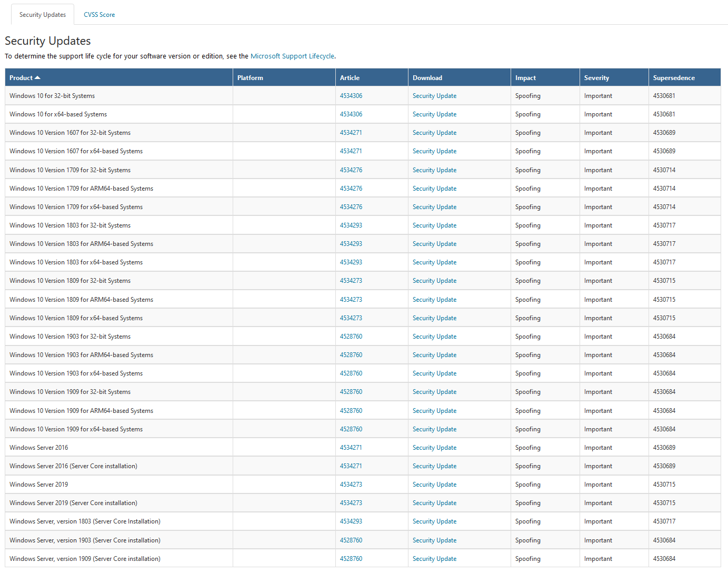Click the Product column sort arrow

tap(37, 78)
